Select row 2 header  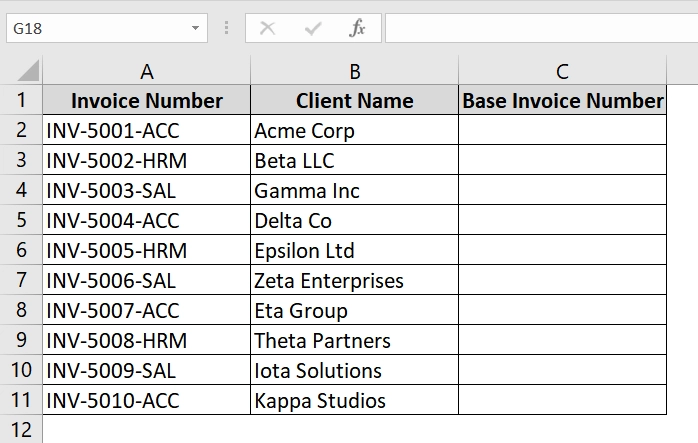[x=21, y=130]
